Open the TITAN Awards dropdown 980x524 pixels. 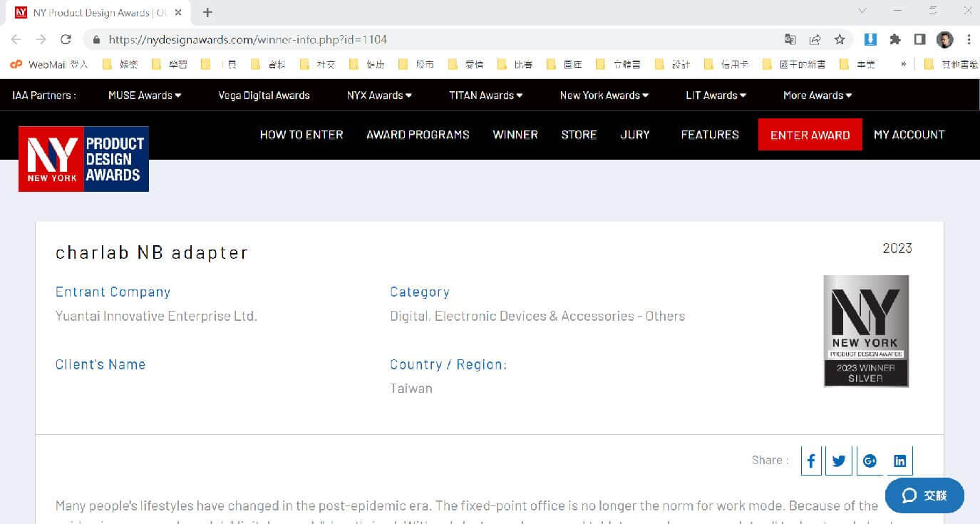(x=485, y=96)
